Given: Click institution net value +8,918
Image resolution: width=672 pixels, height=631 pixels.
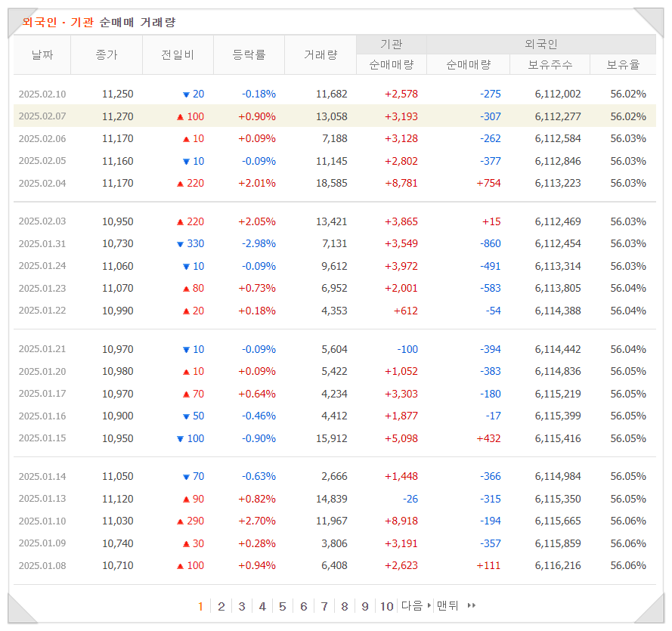Looking at the screenshot, I should [401, 521].
